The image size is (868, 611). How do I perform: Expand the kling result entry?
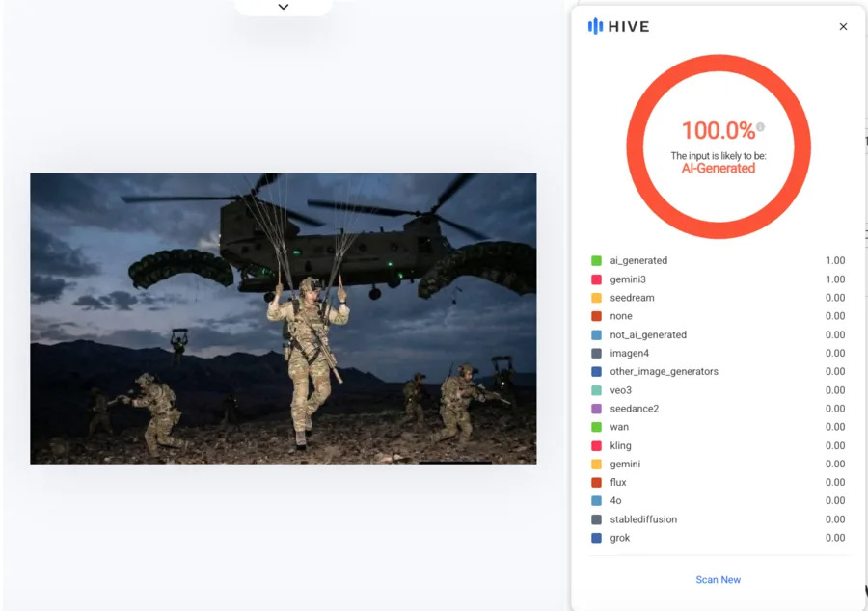coord(719,445)
